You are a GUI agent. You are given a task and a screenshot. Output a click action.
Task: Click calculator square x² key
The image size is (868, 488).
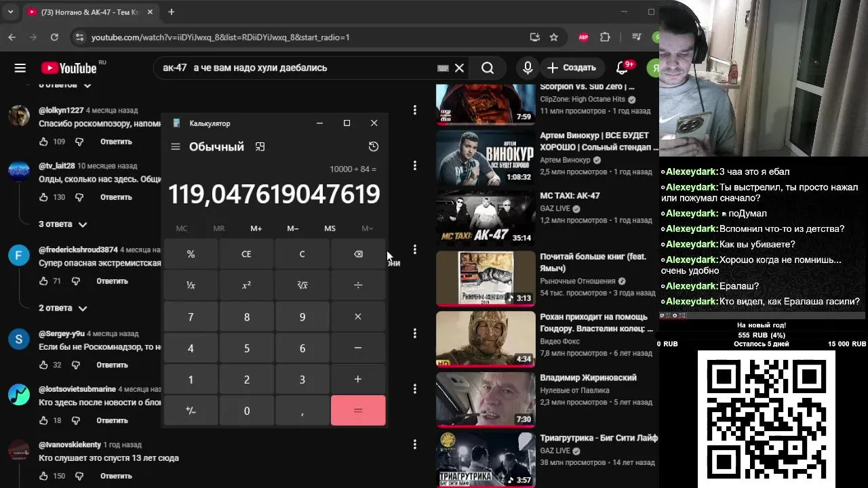coord(246,285)
